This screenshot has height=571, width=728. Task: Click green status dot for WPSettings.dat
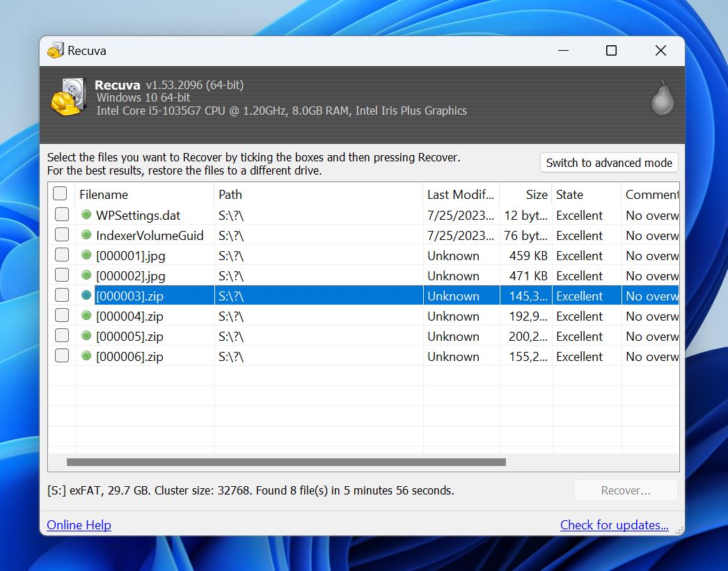tap(86, 214)
